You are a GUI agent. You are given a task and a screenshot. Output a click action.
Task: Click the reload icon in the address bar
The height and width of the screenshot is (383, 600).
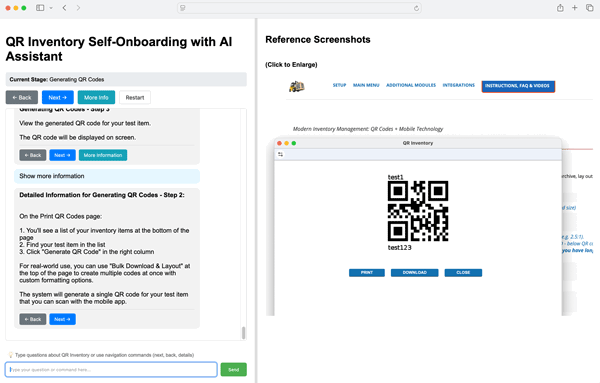(x=416, y=8)
